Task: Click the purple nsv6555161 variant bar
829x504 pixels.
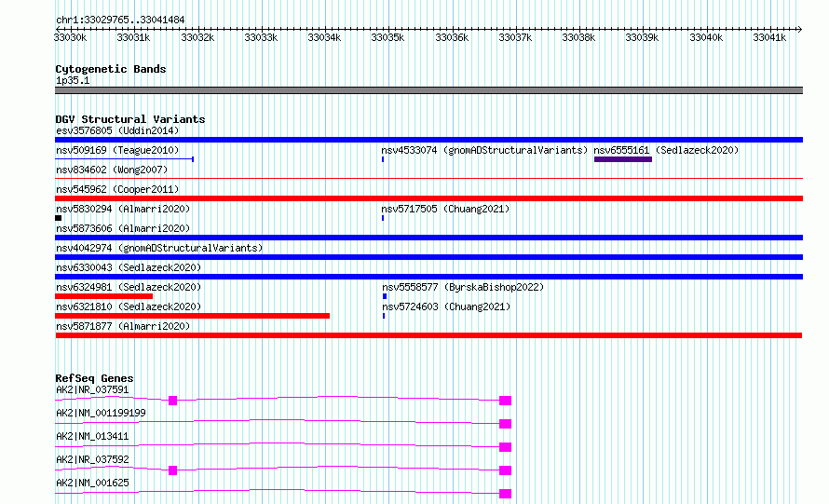Action: (623, 159)
